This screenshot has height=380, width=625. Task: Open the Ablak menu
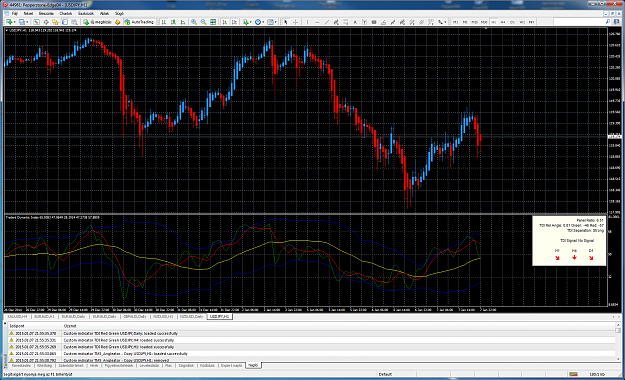(x=104, y=13)
